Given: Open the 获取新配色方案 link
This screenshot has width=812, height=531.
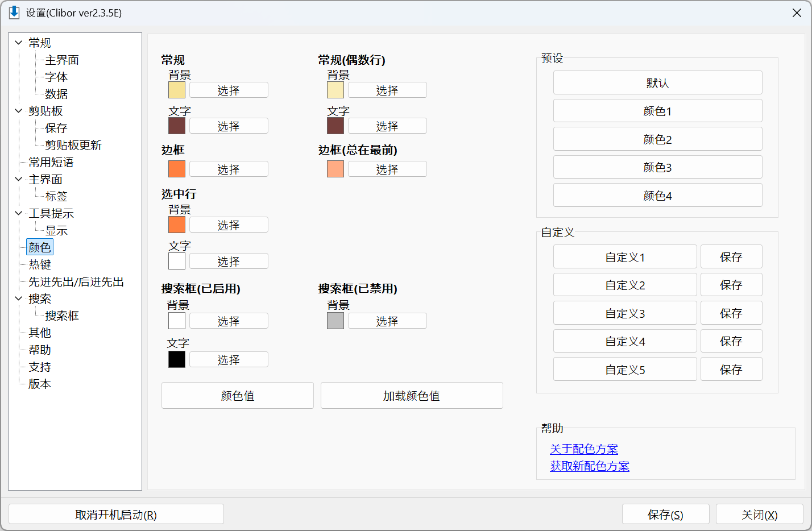Looking at the screenshot, I should coord(590,466).
